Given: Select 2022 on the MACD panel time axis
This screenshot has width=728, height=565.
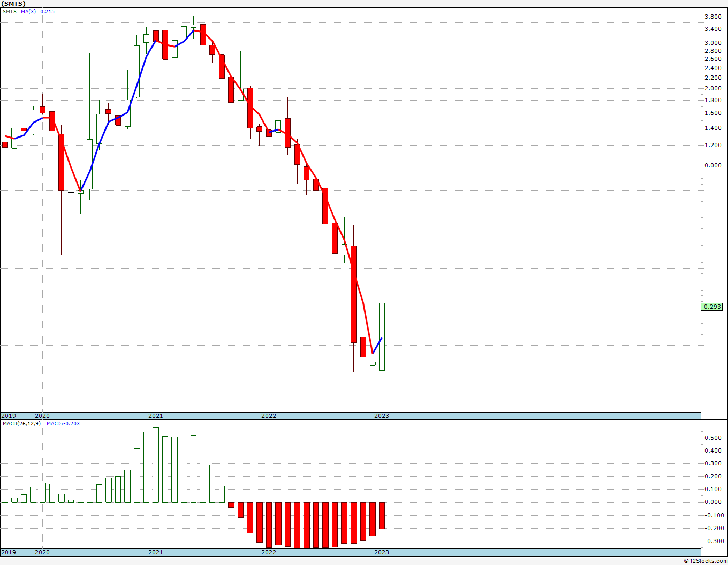Looking at the screenshot, I should click(x=269, y=552).
